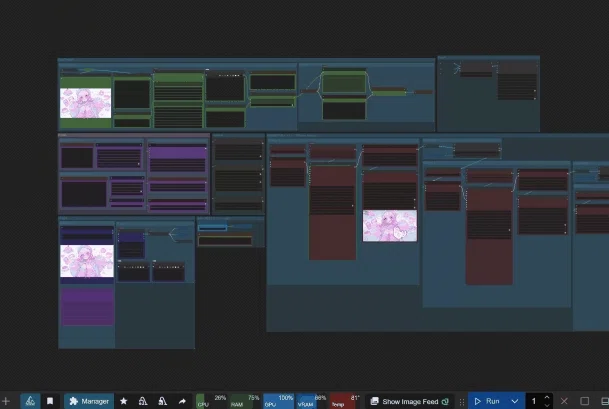609x409 pixels.
Task: Select image preview in the red node group
Action: coord(390,226)
